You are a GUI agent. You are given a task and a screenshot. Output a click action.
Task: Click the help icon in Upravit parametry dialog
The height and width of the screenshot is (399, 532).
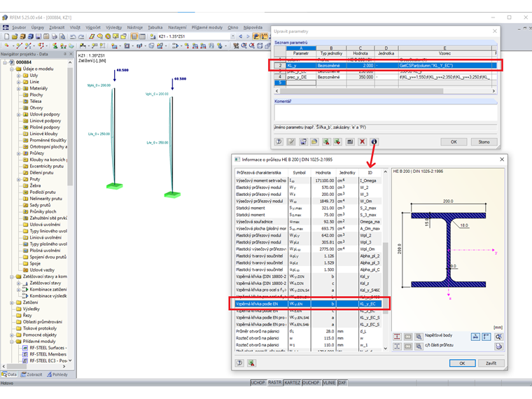coord(279,141)
